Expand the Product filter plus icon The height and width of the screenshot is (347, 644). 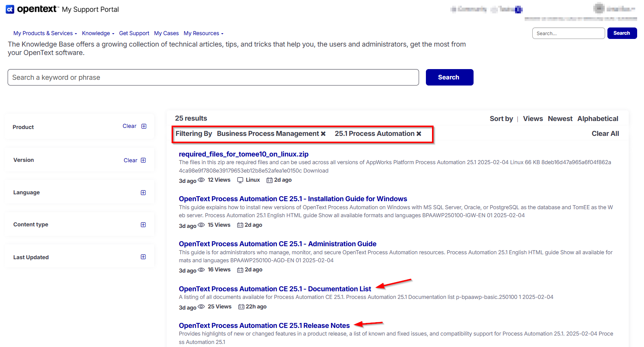pos(144,126)
